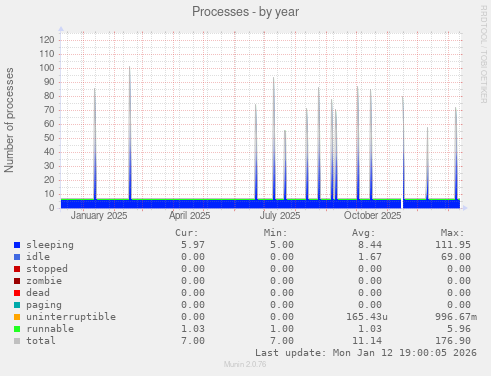The image size is (491, 376).
Task: Click the 50 y-axis tick label
Action: coord(49,138)
